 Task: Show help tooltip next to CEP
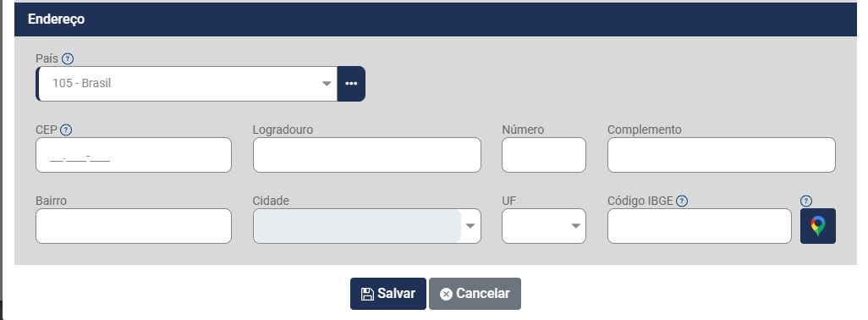point(66,130)
